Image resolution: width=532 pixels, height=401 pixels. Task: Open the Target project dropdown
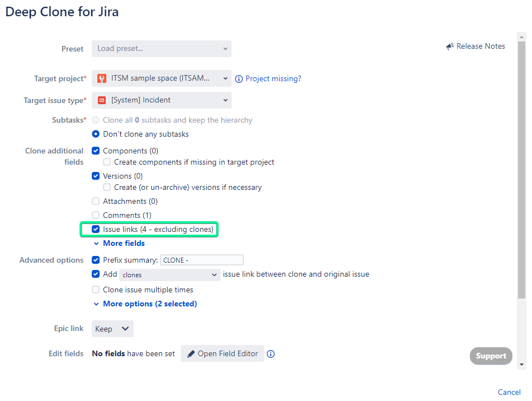(162, 78)
